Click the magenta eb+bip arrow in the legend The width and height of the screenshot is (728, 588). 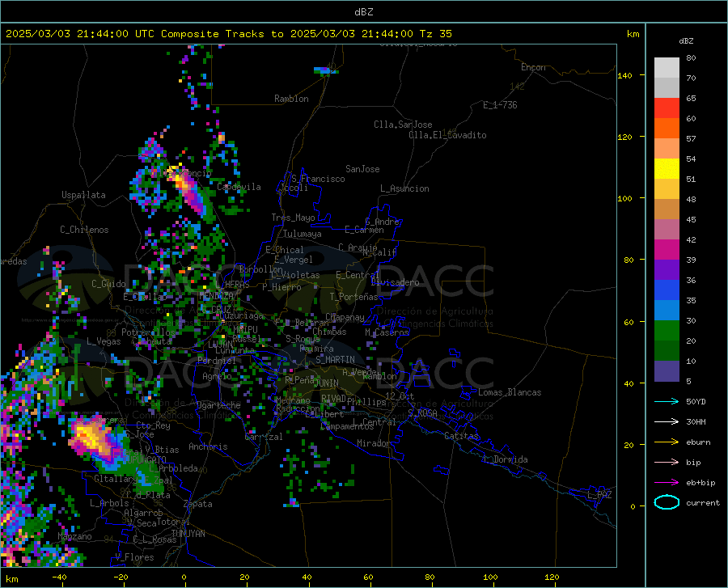(x=667, y=483)
